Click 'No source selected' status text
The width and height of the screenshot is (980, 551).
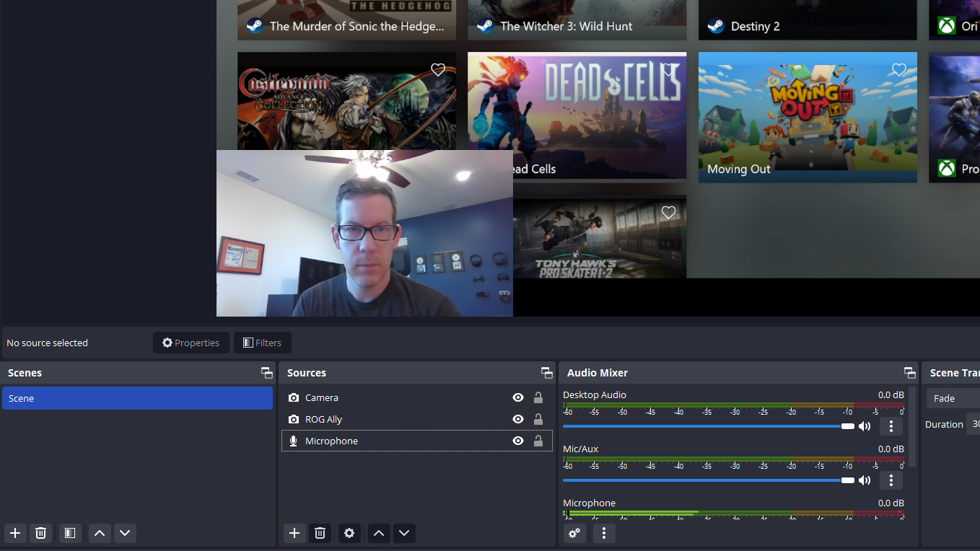[47, 343]
